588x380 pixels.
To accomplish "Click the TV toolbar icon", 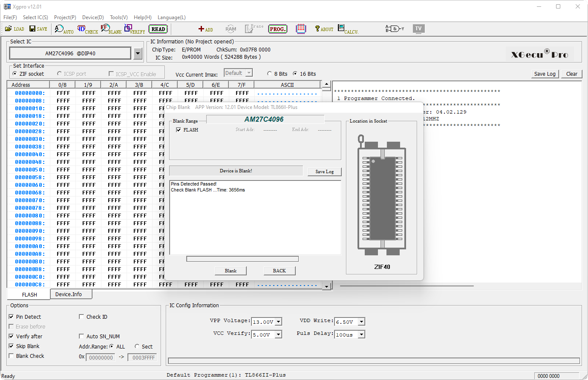I will pyautogui.click(x=418, y=29).
